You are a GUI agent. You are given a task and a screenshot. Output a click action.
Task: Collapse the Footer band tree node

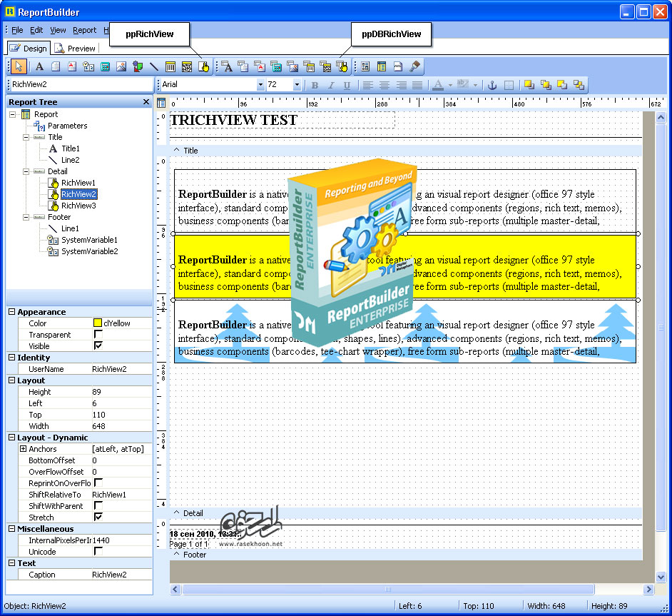tap(26, 217)
